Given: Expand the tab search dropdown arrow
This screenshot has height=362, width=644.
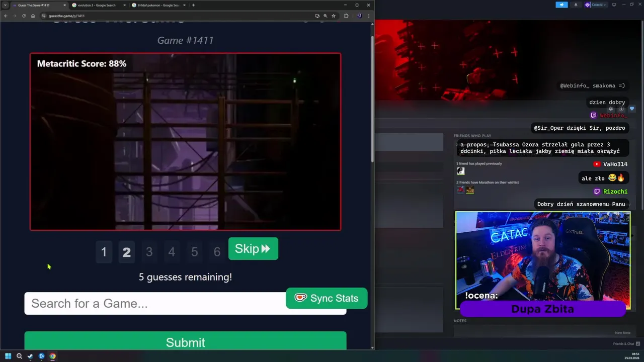Looking at the screenshot, I should [5, 5].
